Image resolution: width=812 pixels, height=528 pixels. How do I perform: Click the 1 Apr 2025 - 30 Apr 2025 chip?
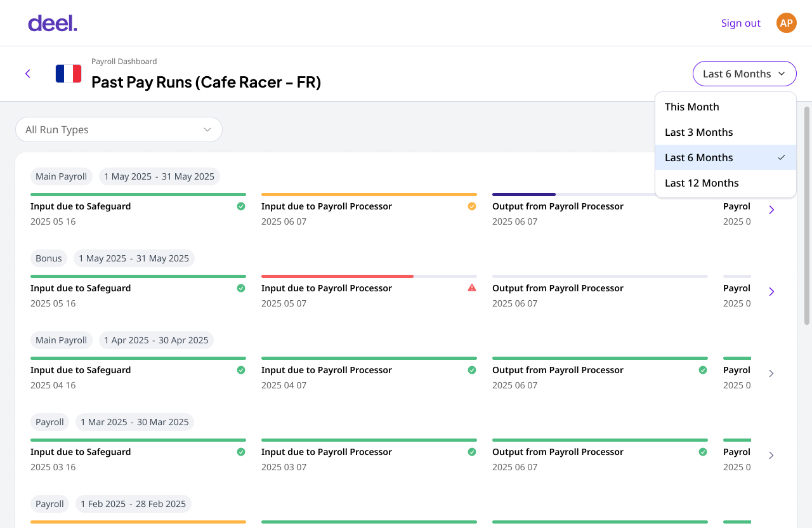click(x=156, y=340)
